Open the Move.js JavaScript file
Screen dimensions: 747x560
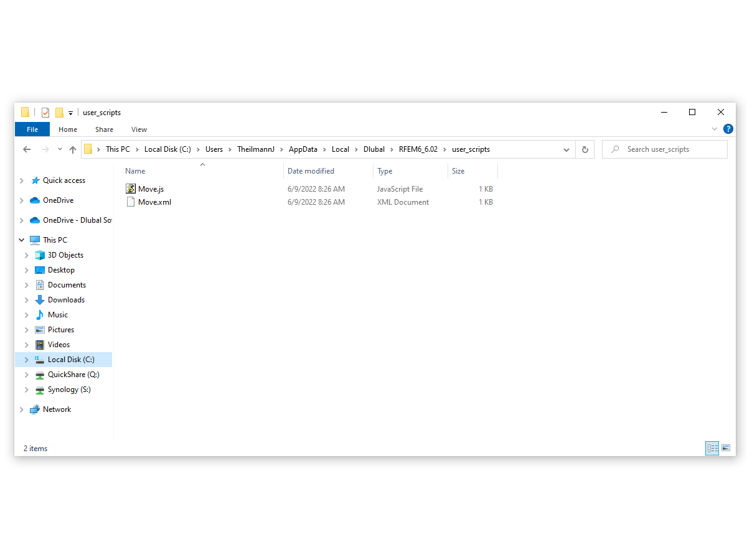(x=149, y=189)
